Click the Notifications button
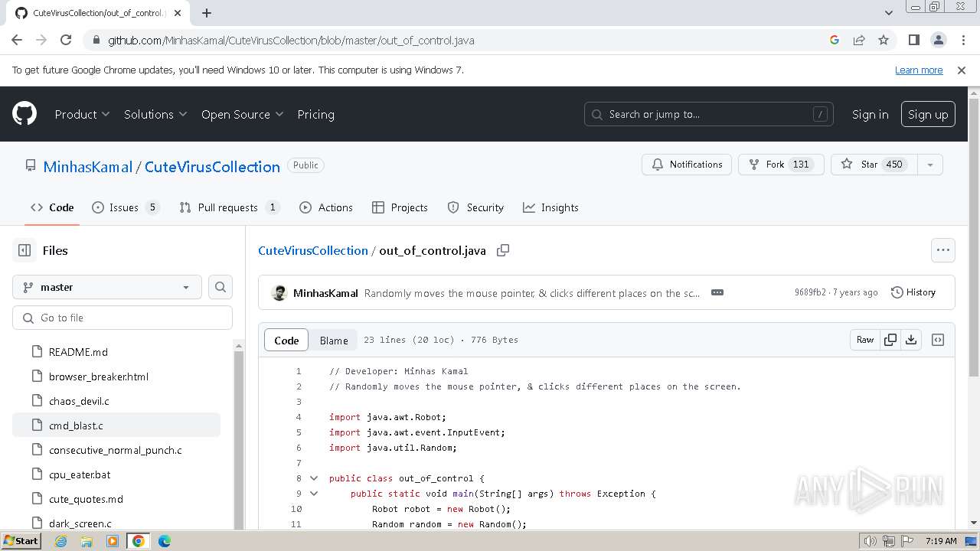Viewport: 980px width, 551px height. pyautogui.click(x=687, y=165)
